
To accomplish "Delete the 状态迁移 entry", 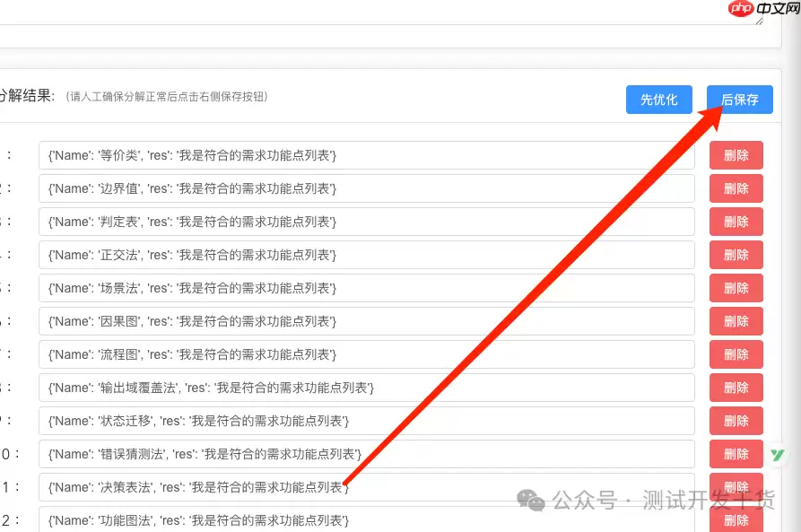I will click(x=736, y=421).
